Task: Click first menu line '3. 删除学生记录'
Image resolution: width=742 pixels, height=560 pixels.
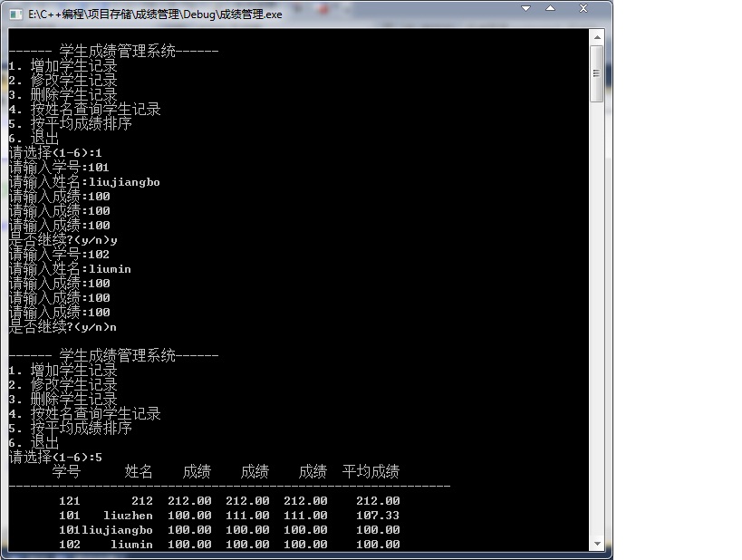Action: (x=63, y=94)
